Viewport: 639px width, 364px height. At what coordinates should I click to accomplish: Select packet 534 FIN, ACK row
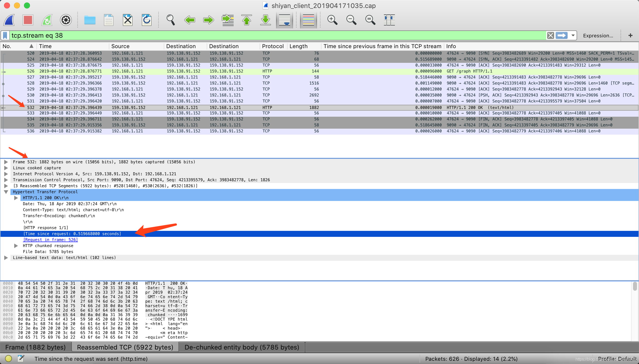[319, 119]
